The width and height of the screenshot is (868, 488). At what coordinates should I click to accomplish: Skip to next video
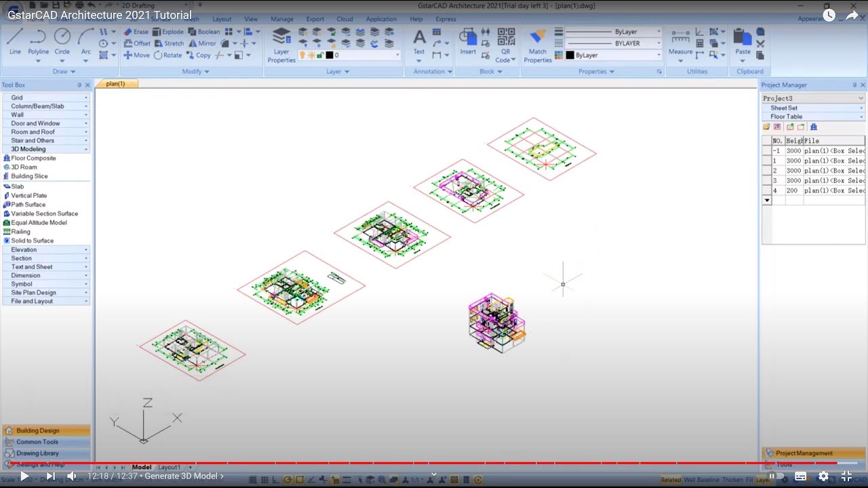[x=50, y=476]
